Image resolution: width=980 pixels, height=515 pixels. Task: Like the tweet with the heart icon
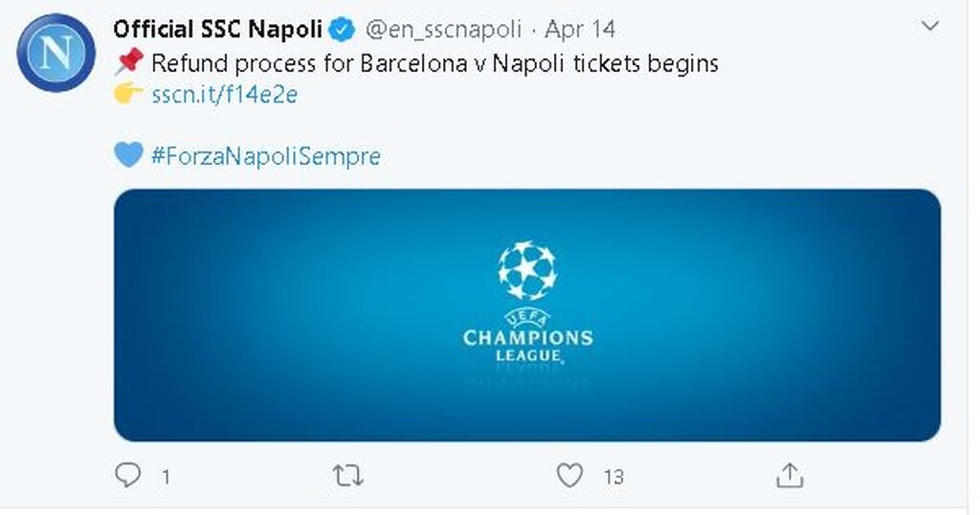point(569,475)
